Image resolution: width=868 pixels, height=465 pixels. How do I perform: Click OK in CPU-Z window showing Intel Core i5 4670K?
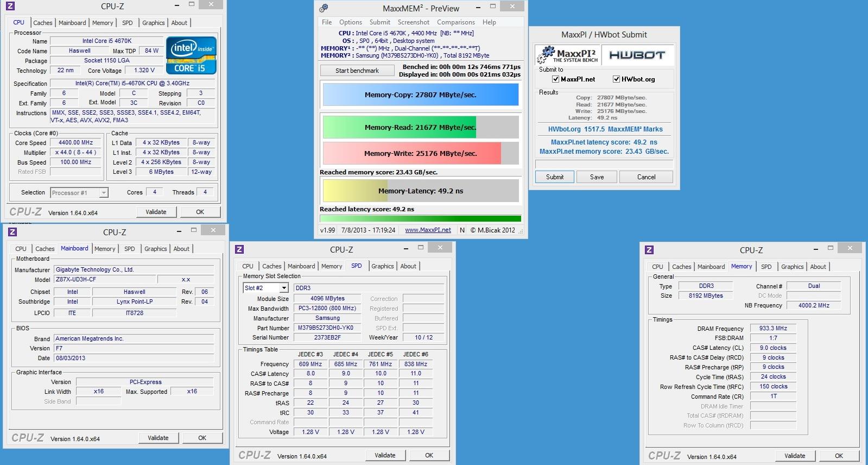[x=200, y=212]
